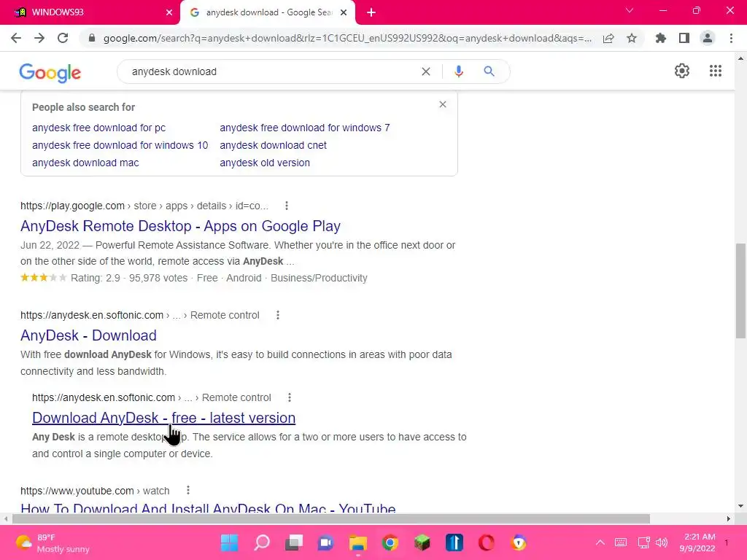The height and width of the screenshot is (560, 747).
Task: Close the anydesk download tab
Action: 344,12
